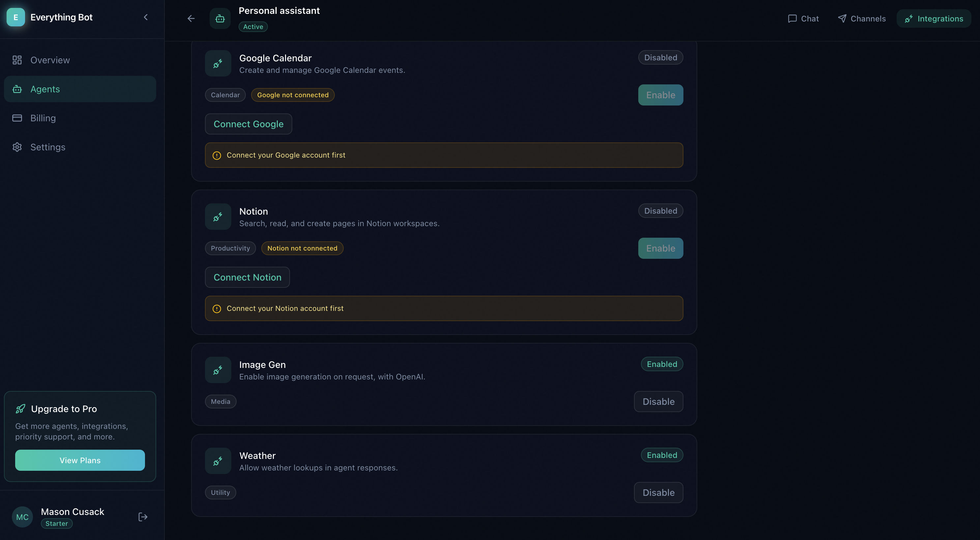Collapse the sidebar with chevron arrow
Viewport: 980px width, 540px height.
[x=146, y=17]
